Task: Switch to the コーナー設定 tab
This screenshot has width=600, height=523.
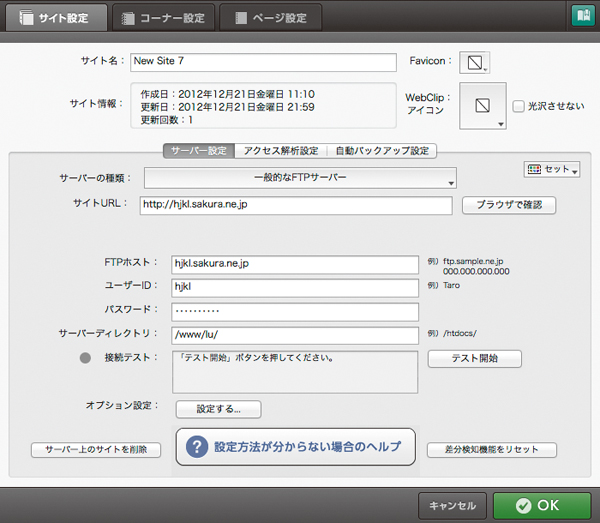Action: 163,18
